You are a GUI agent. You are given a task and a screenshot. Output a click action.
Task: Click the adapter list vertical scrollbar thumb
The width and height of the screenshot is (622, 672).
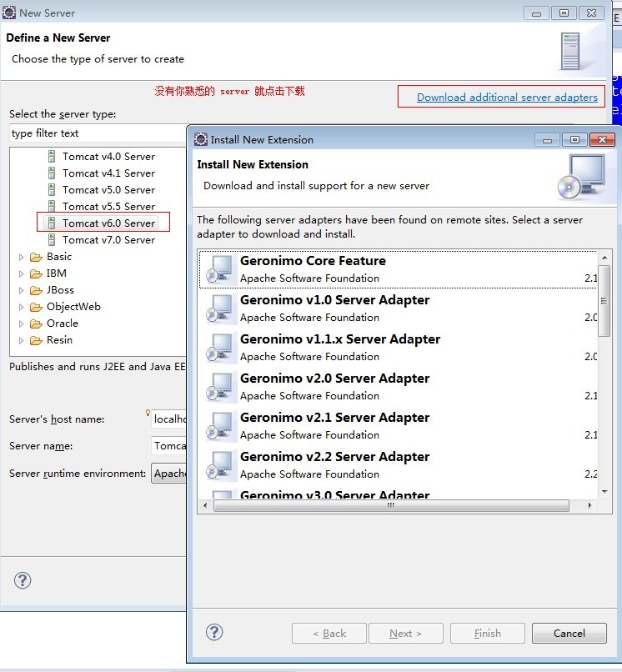coord(604,301)
